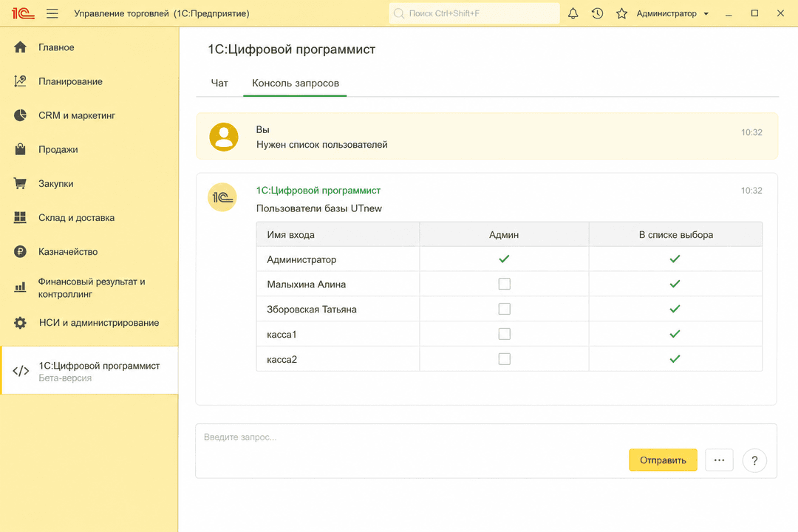This screenshot has width=798, height=532.
Task: Select the Малыхина Алина name cell
Action: tap(338, 284)
